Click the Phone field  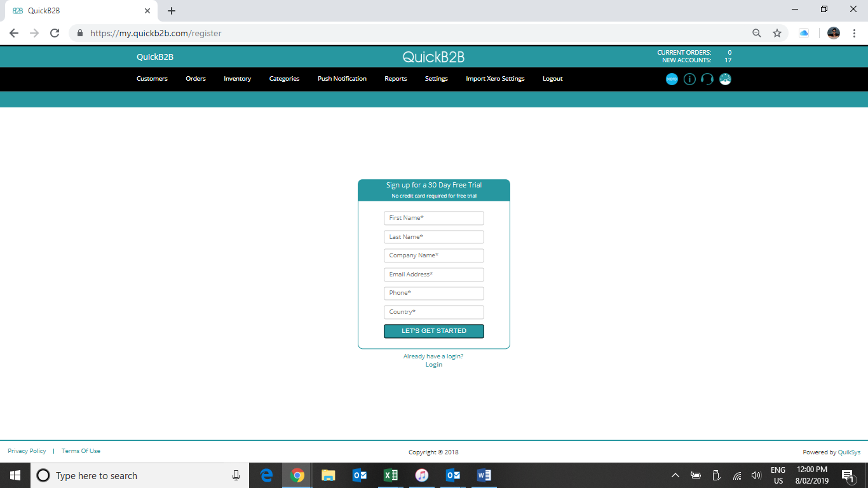point(434,293)
